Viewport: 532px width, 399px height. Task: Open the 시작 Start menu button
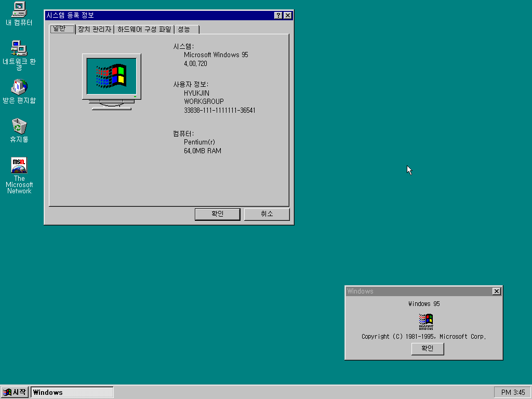(x=14, y=392)
